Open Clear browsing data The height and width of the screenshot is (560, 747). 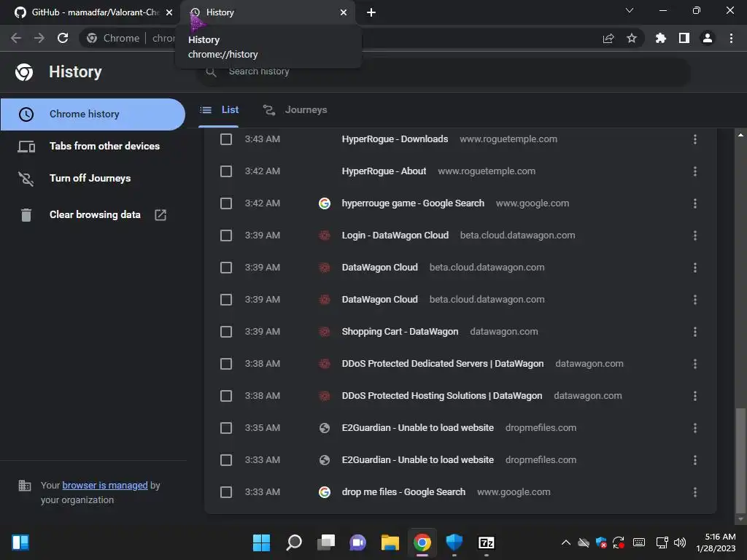click(x=93, y=215)
